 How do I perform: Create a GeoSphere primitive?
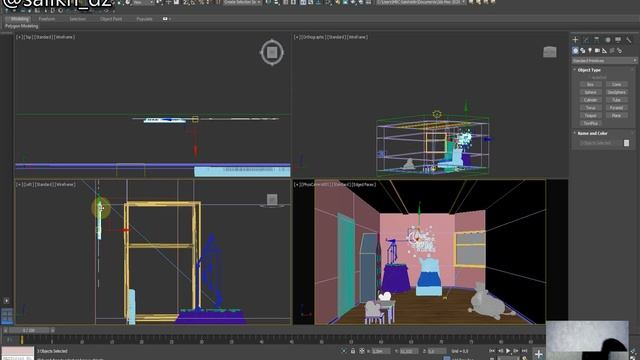(616, 92)
